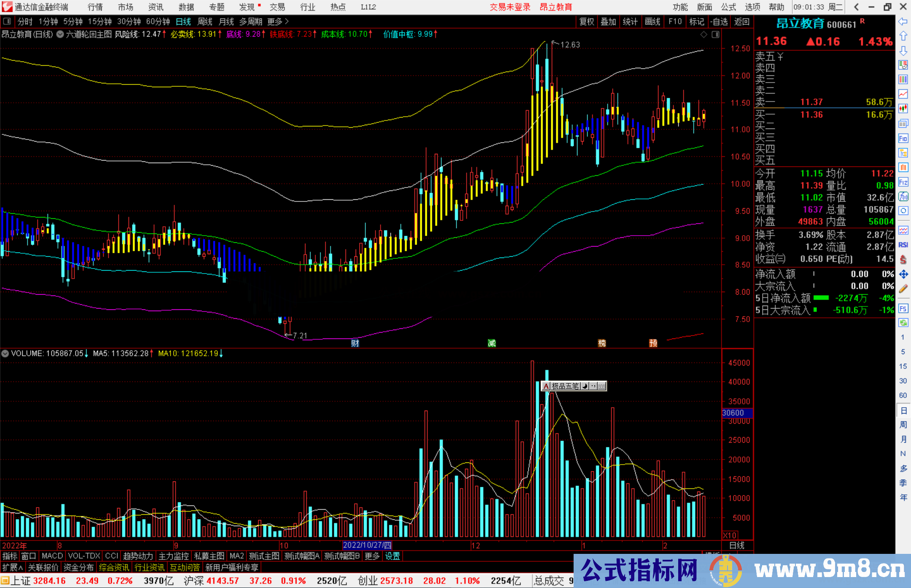Select the 周线 weekly period
Image resolution: width=911 pixels, height=588 pixels.
[205, 21]
